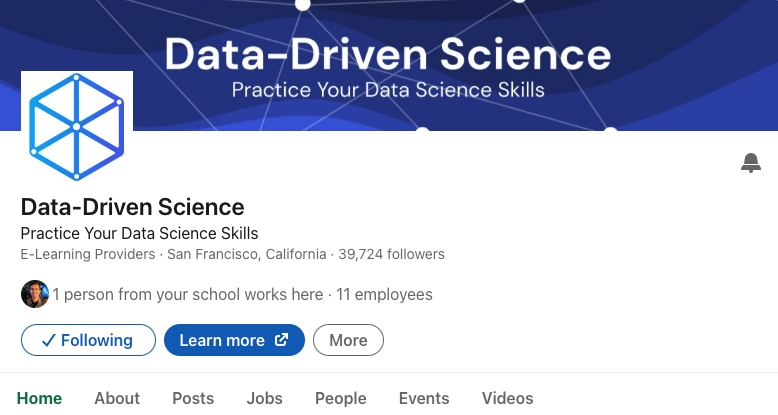Switch to the About tab
Image resolution: width=778 pixels, height=415 pixels.
pyautogui.click(x=117, y=398)
